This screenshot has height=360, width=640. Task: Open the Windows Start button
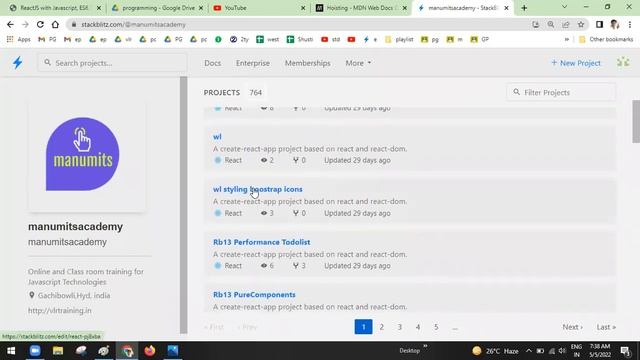11,351
